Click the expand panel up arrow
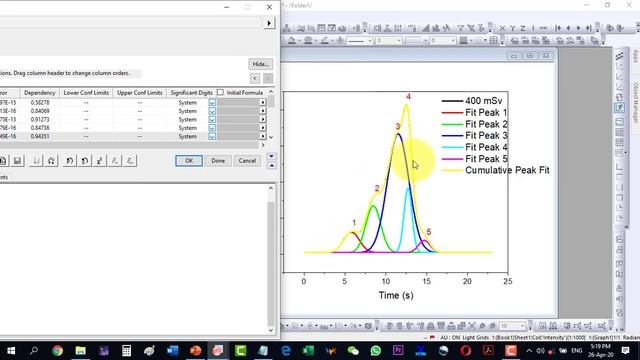This screenshot has height=360, width=640. click(x=271, y=165)
